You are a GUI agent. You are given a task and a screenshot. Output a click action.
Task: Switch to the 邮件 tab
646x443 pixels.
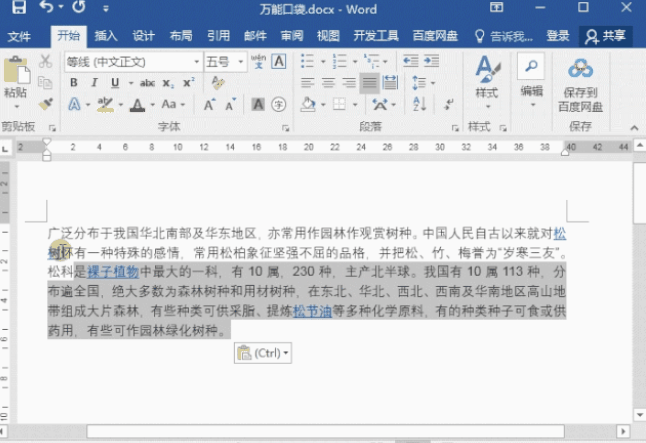coord(255,36)
